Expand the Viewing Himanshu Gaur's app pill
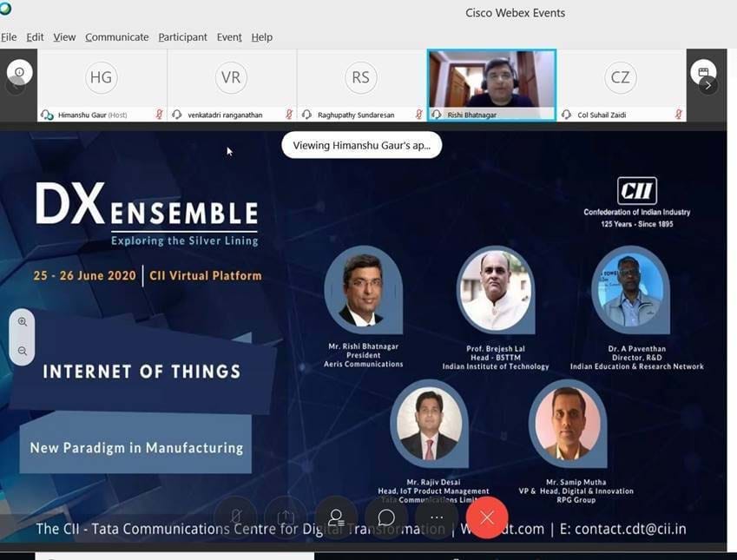Screen dimensions: 737x560 tap(361, 145)
